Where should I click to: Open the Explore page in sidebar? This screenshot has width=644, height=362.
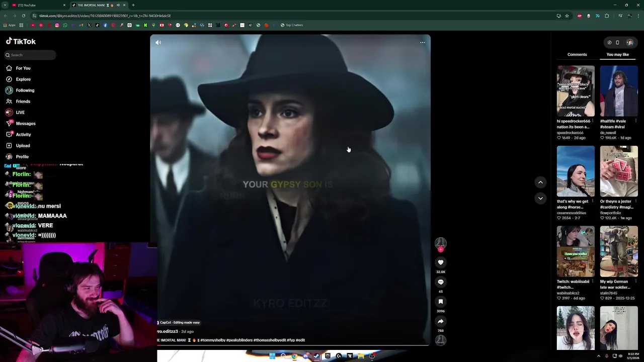point(23,79)
